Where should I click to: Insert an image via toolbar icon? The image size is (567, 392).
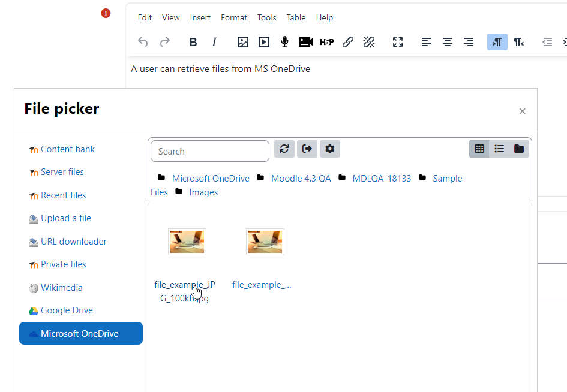pos(242,43)
